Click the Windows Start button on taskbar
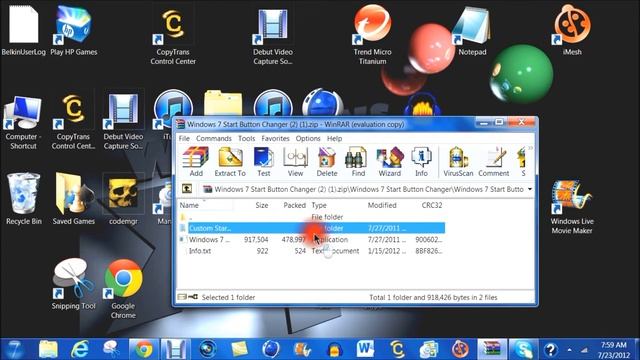This screenshot has height=360, width=640. pos(14,350)
